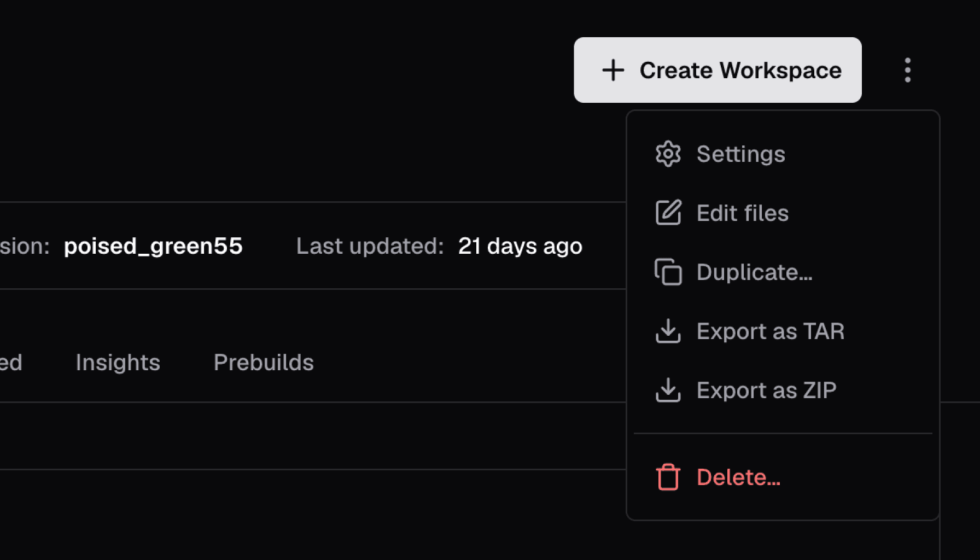This screenshot has width=980, height=560.
Task: Switch to the Insights tab
Action: pyautogui.click(x=118, y=362)
